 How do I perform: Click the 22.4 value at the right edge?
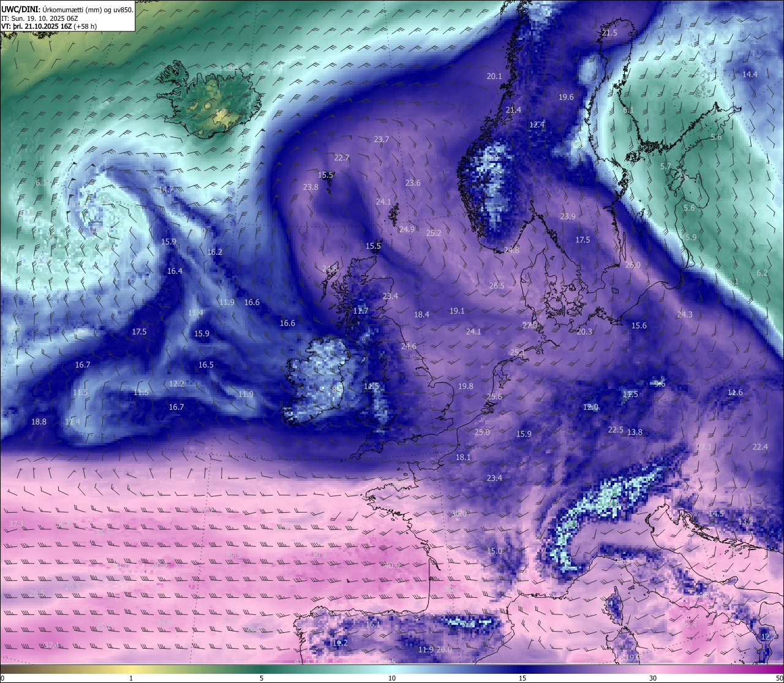coord(760,447)
